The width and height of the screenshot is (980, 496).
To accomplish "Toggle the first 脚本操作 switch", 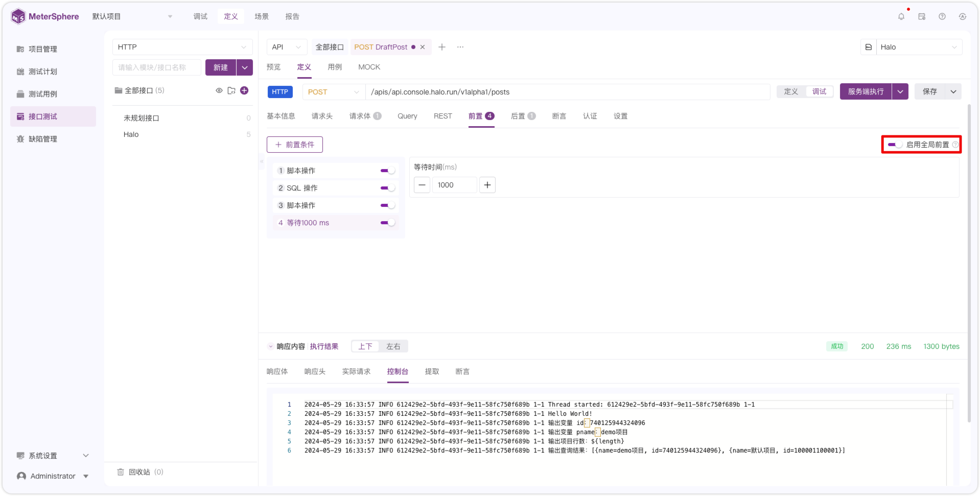I will tap(388, 171).
